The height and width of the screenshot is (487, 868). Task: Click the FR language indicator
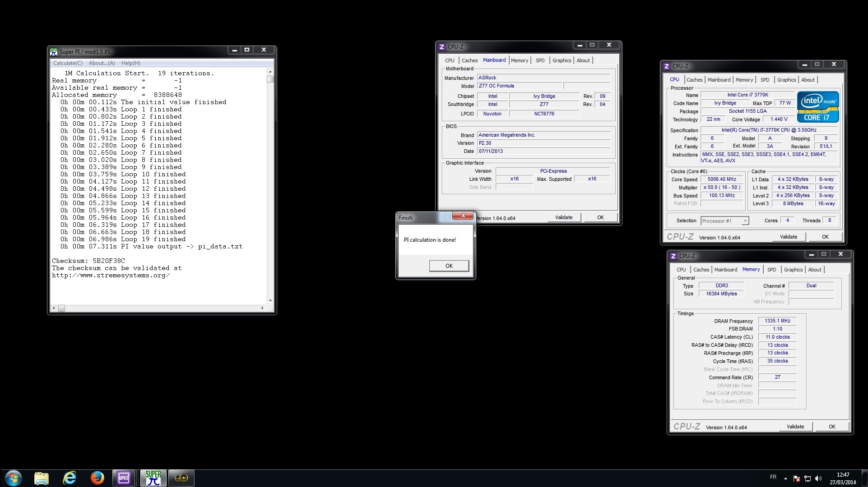point(773,477)
